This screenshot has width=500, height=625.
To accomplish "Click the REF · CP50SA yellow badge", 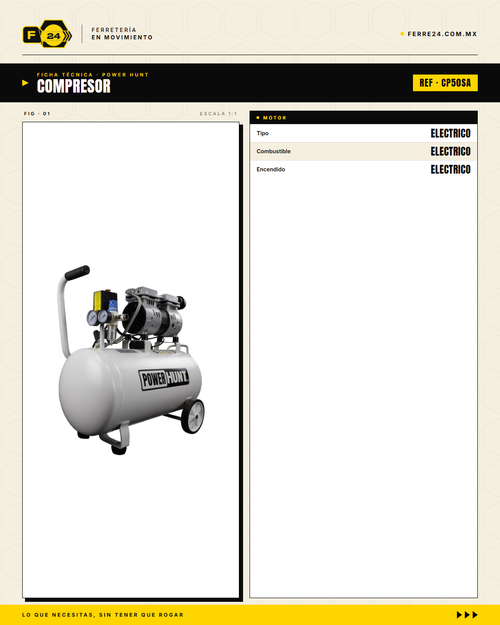I will (x=445, y=83).
